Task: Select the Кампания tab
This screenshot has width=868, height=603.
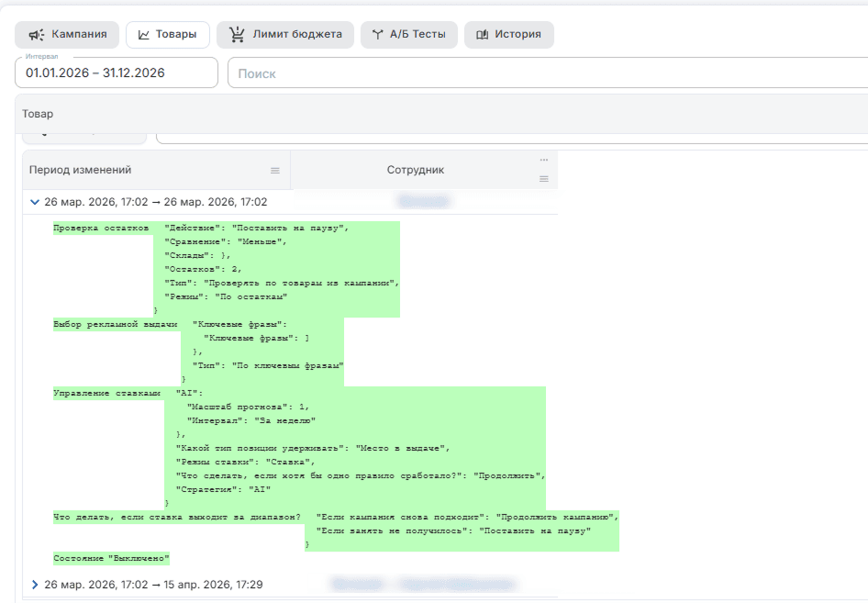Action: pyautogui.click(x=67, y=35)
